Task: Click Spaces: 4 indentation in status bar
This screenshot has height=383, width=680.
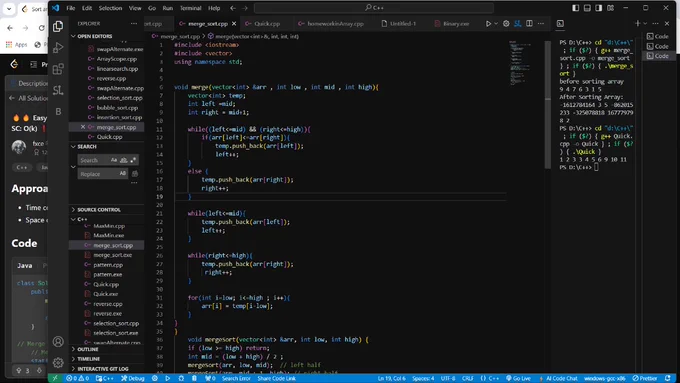Action: tap(423, 378)
